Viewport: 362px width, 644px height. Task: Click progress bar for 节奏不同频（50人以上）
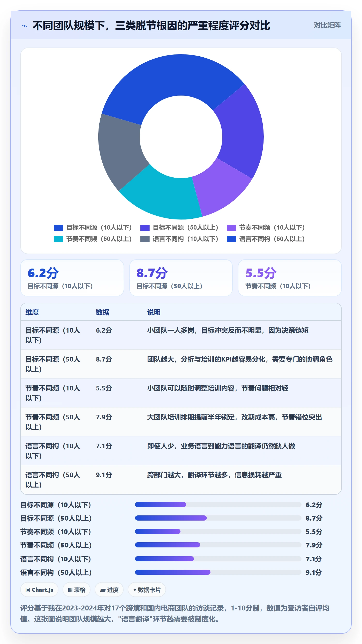point(218,545)
